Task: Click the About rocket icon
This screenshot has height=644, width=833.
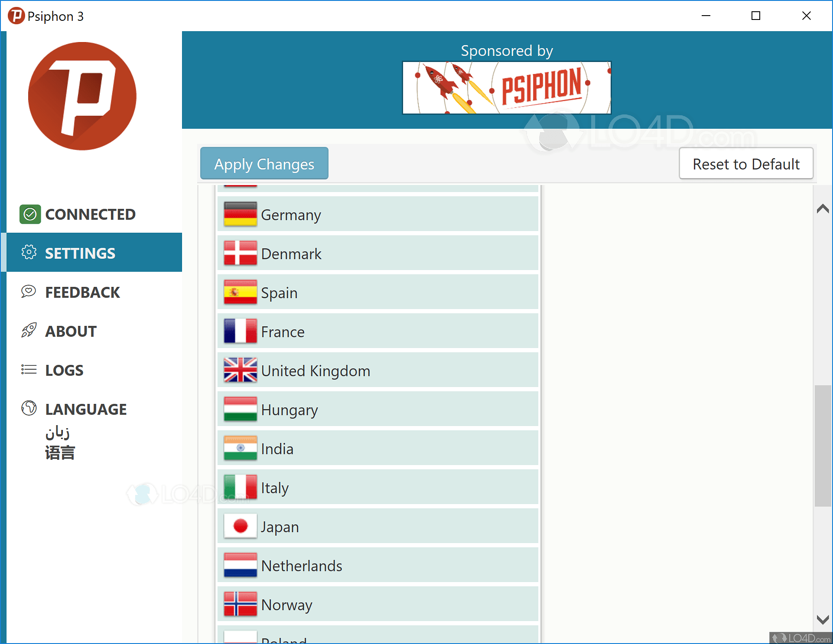Action: [x=29, y=331]
